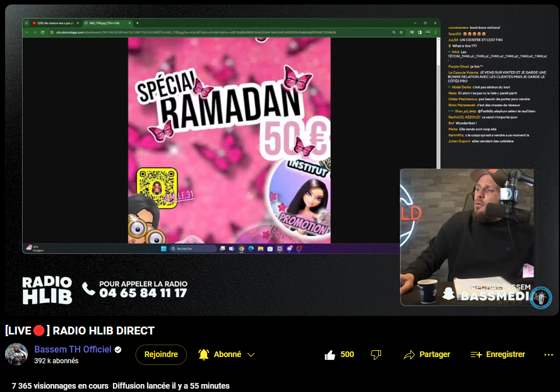Screen dimensions: 560x392
Task: Open a new tab with the plus icon
Action: (138, 23)
